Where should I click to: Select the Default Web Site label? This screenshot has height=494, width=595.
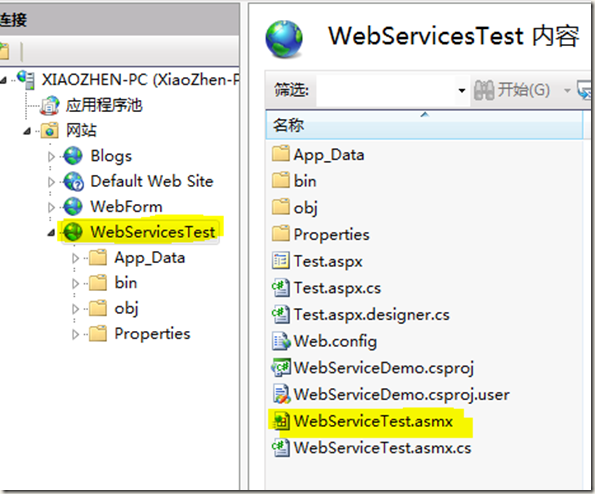(152, 181)
